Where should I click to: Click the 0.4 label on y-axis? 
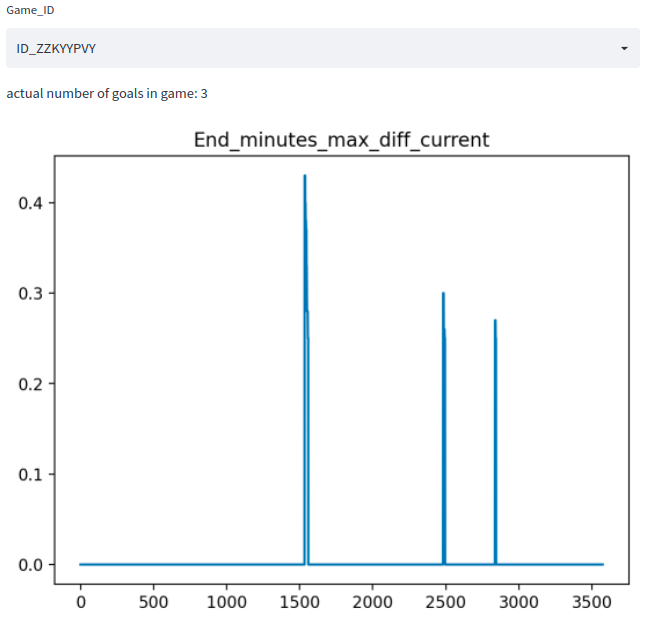coord(32,203)
